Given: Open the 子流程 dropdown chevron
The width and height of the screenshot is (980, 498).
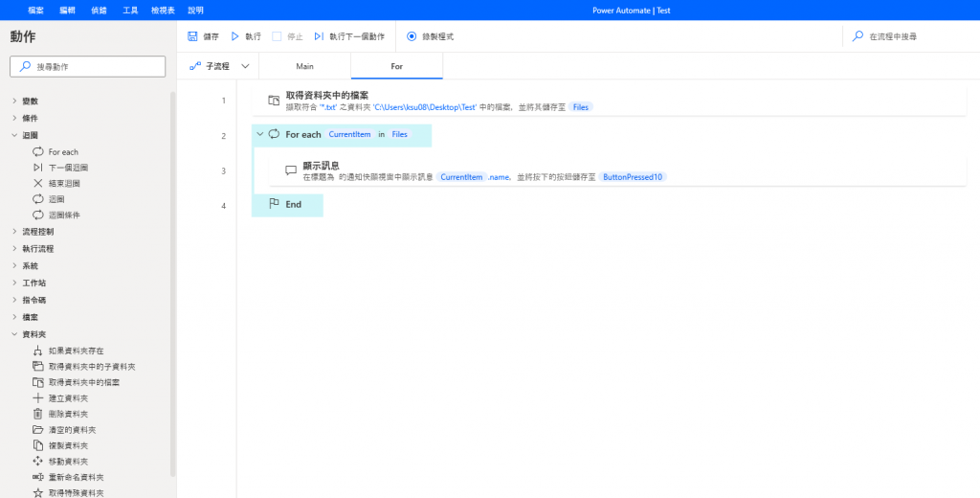Looking at the screenshot, I should 246,66.
